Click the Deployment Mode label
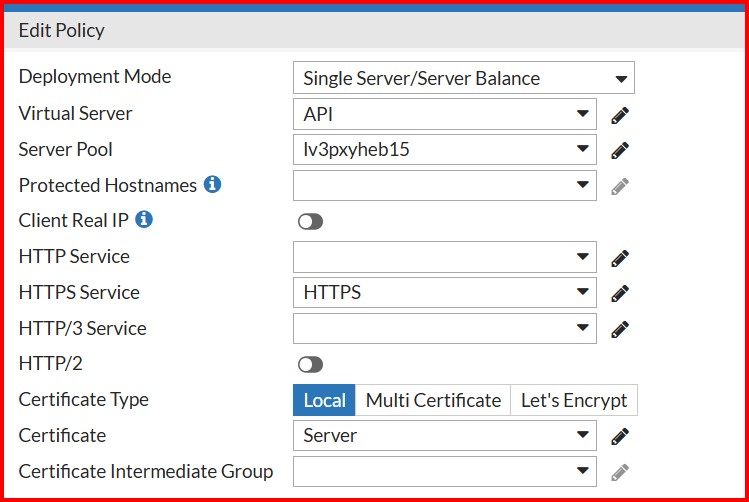The height and width of the screenshot is (502, 749). pyautogui.click(x=95, y=76)
